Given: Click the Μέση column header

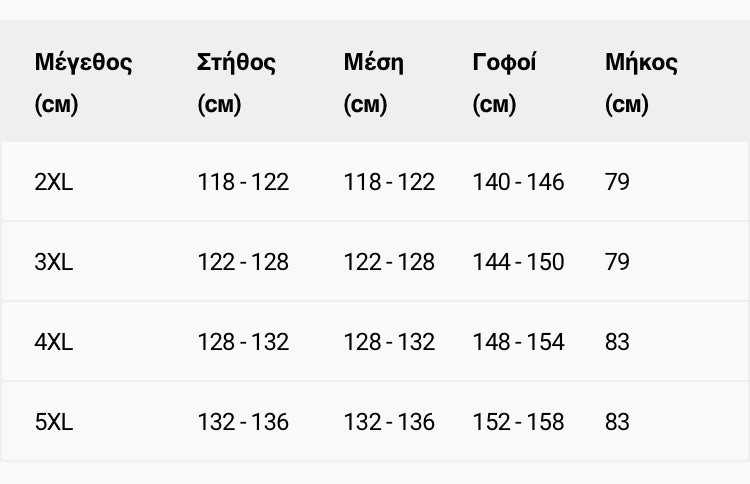Looking at the screenshot, I should pos(374,83).
